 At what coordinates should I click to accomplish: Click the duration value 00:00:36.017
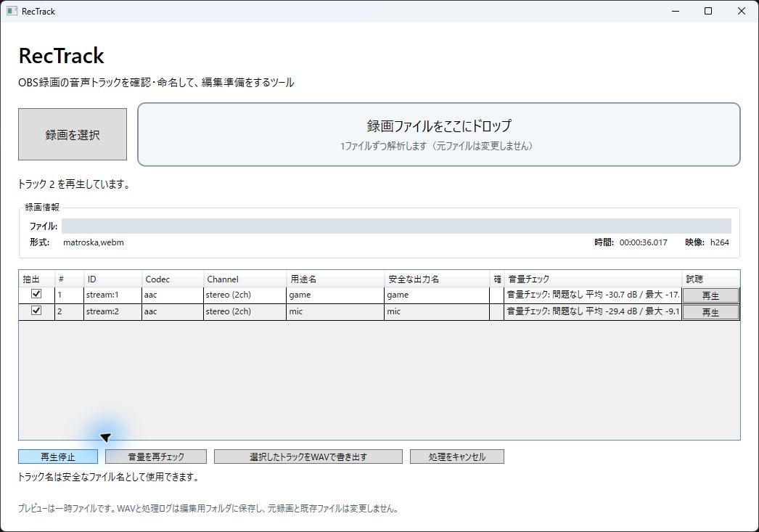pos(644,242)
